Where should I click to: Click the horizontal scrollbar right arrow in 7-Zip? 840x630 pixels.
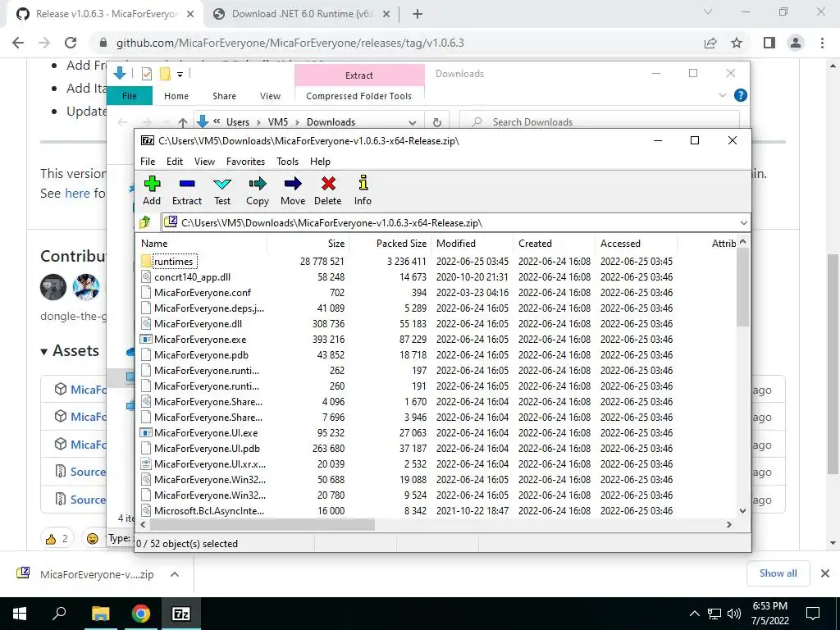[x=728, y=524]
